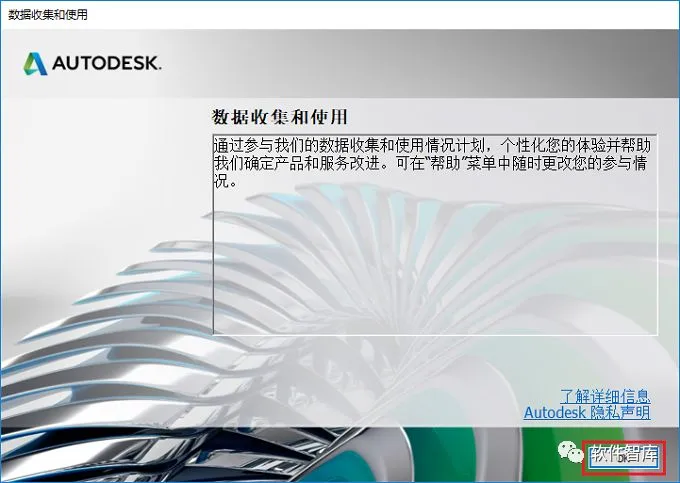This screenshot has width=680, height=483.
Task: Click the Autodesk logo
Action: [x=92, y=63]
